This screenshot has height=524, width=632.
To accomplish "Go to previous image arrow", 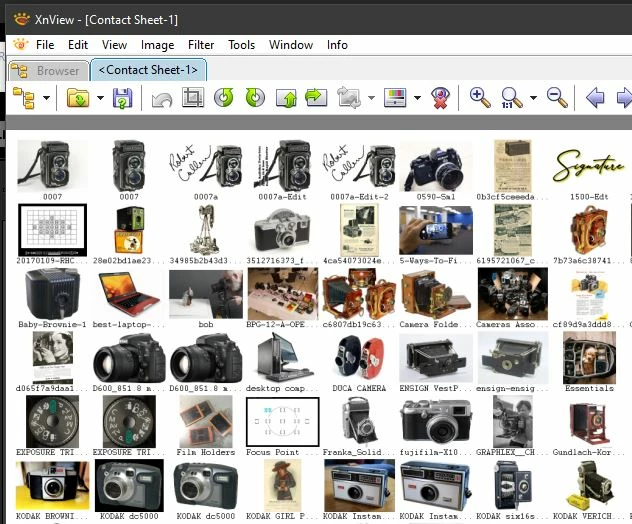I will 595,98.
